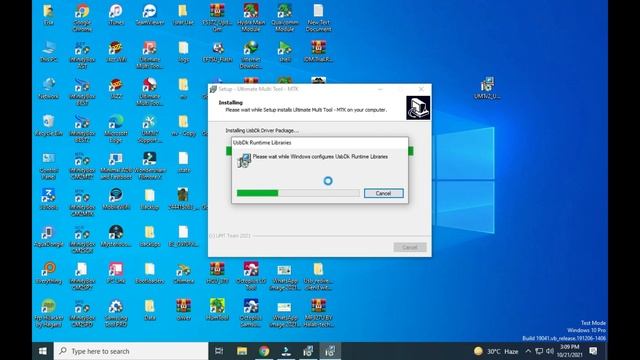Open backup folder on desktop
This screenshot has height=360, width=640.
[150, 200]
